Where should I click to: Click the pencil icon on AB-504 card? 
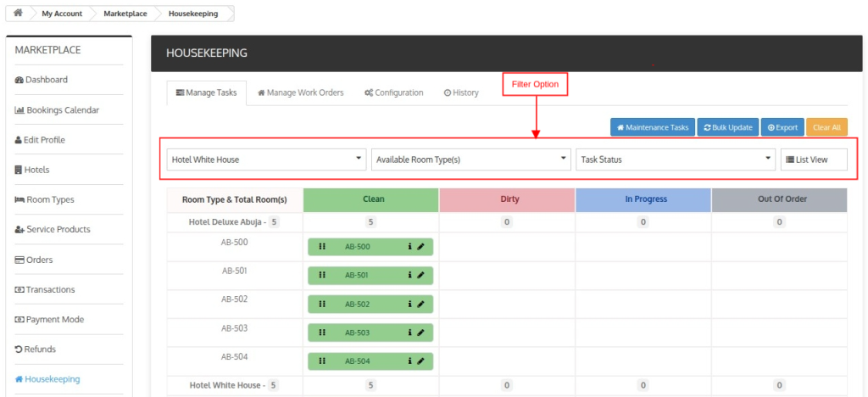point(420,361)
